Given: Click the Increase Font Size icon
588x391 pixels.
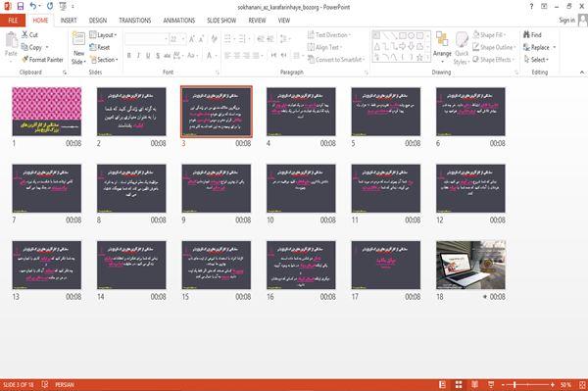Looking at the screenshot, I should [x=192, y=39].
